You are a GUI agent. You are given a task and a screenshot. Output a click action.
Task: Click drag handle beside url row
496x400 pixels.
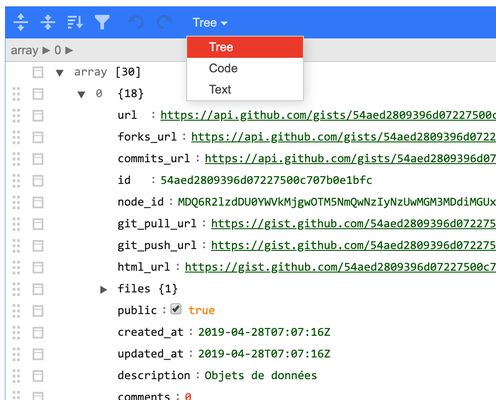pos(16,116)
